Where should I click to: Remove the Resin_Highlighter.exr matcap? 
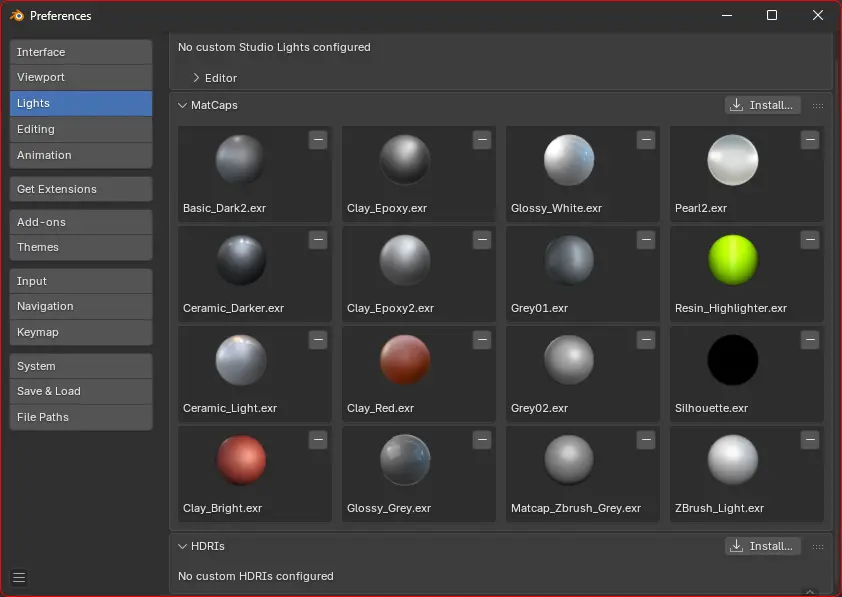(810, 240)
